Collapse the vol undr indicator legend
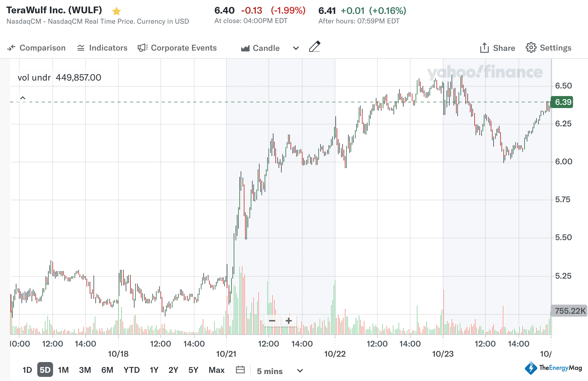 [x=23, y=98]
